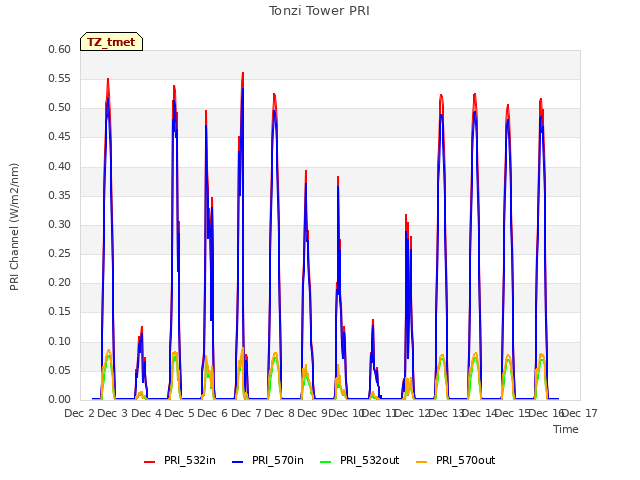Click the 0.60 y-axis tick value

coord(60,49)
